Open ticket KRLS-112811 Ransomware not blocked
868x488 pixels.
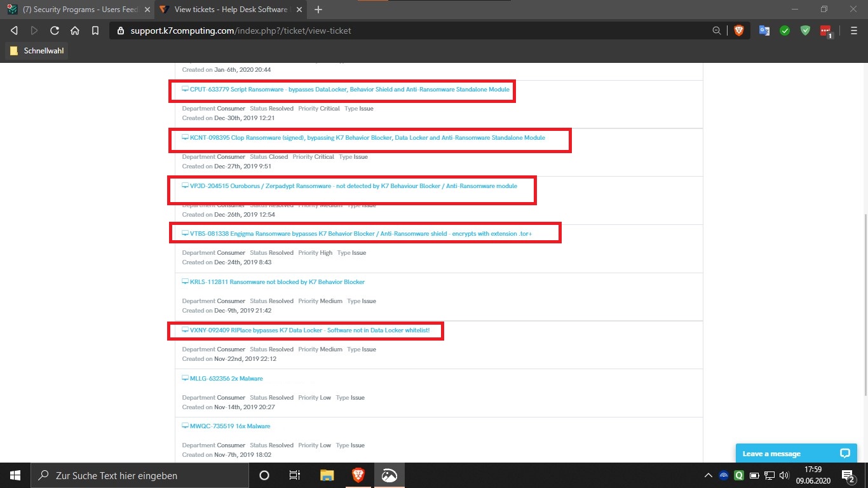(277, 282)
